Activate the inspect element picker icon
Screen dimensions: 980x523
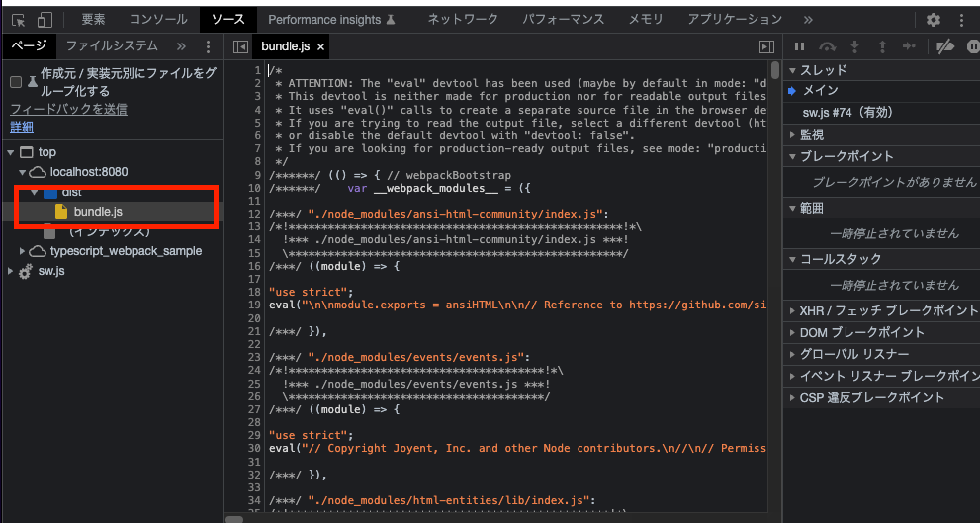[x=18, y=20]
